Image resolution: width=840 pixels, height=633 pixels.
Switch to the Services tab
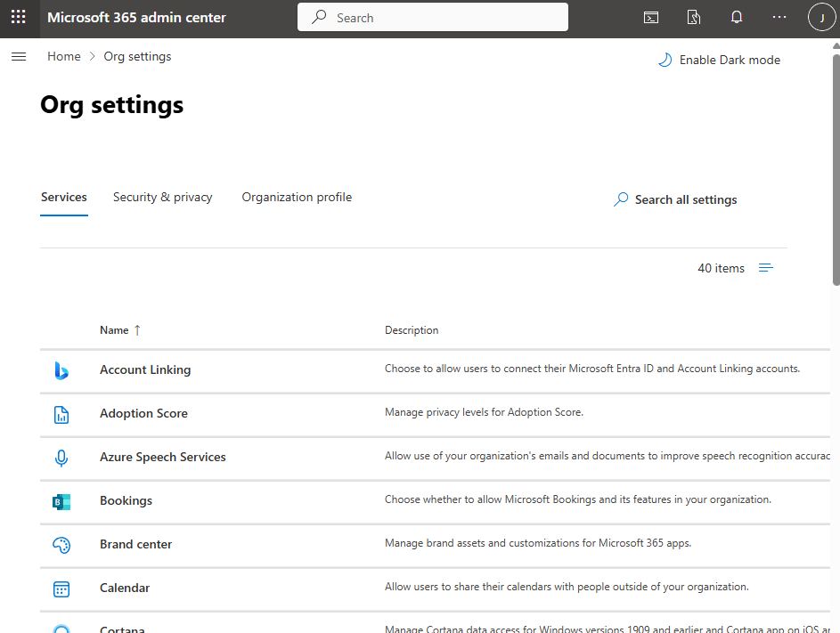coord(64,197)
